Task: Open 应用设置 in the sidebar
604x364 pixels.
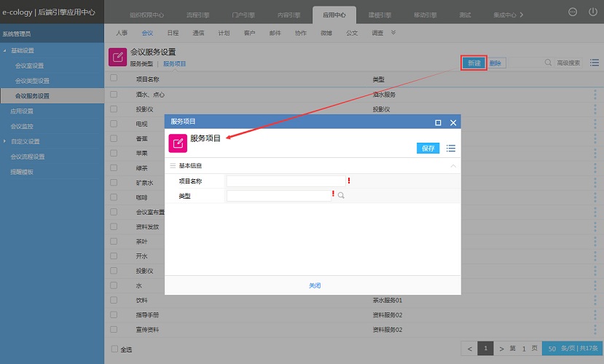Action: [22, 111]
